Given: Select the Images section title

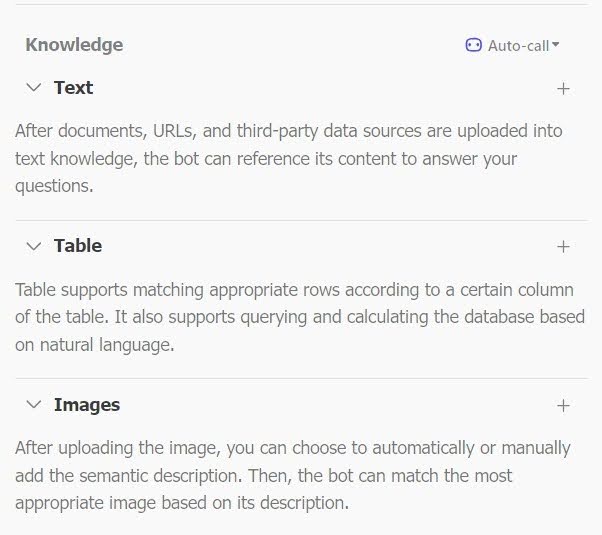Looking at the screenshot, I should [87, 405].
